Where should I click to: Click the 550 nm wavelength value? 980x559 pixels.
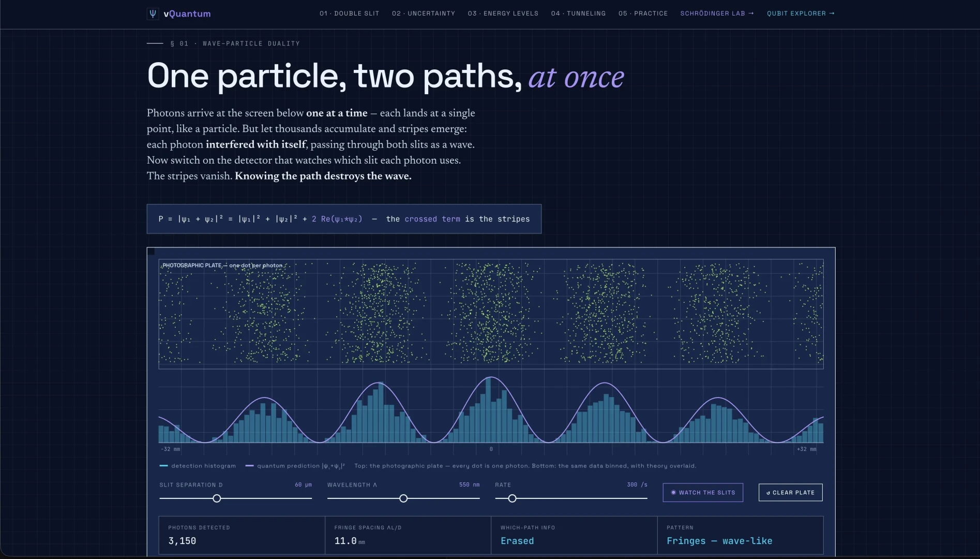point(469,485)
